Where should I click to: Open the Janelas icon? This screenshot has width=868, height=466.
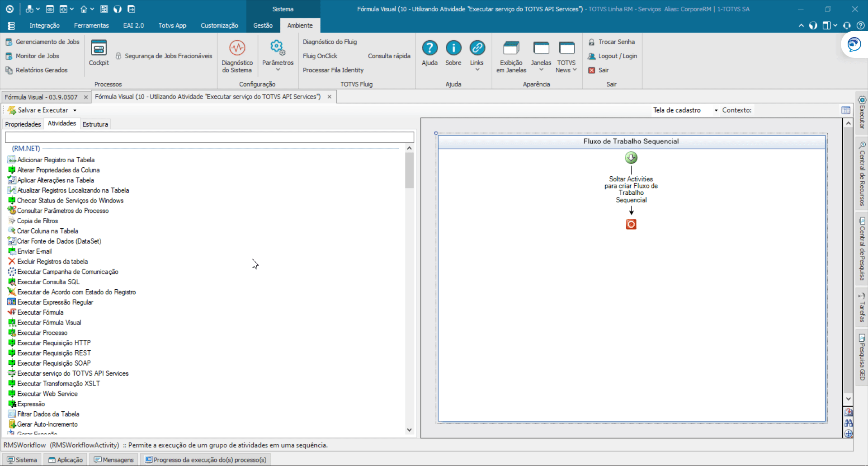pos(541,48)
